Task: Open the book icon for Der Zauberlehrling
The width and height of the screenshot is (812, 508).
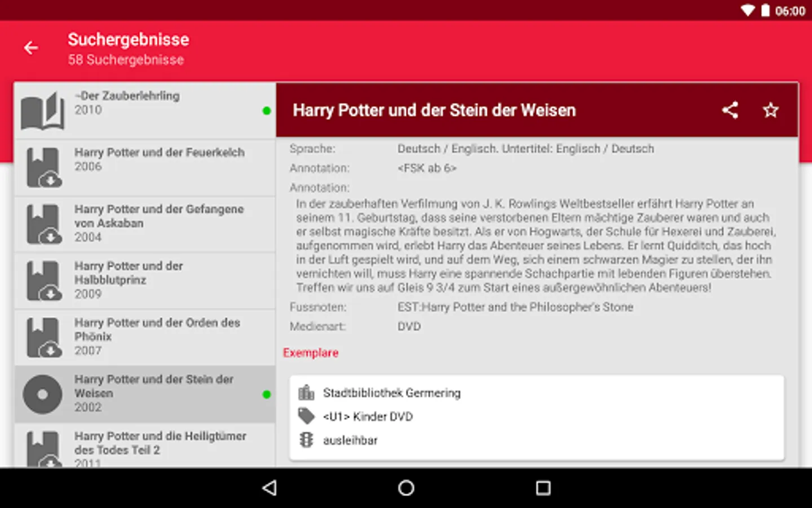Action: pos(43,111)
